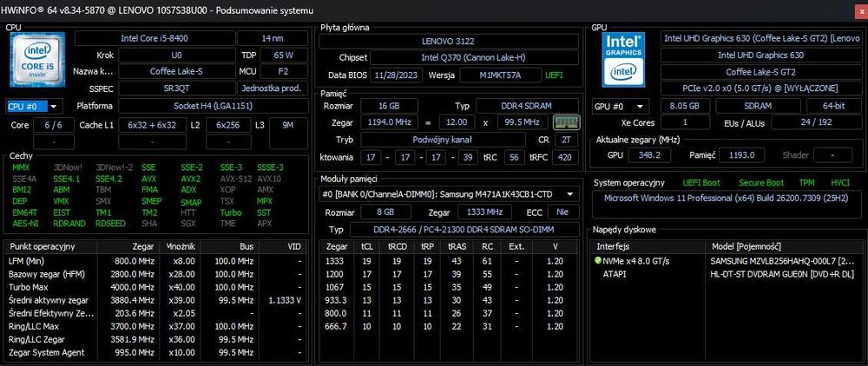Screen dimensions: 868x366
Task: Select the Zegar System Agent row
Action: pyautogui.click(x=155, y=352)
